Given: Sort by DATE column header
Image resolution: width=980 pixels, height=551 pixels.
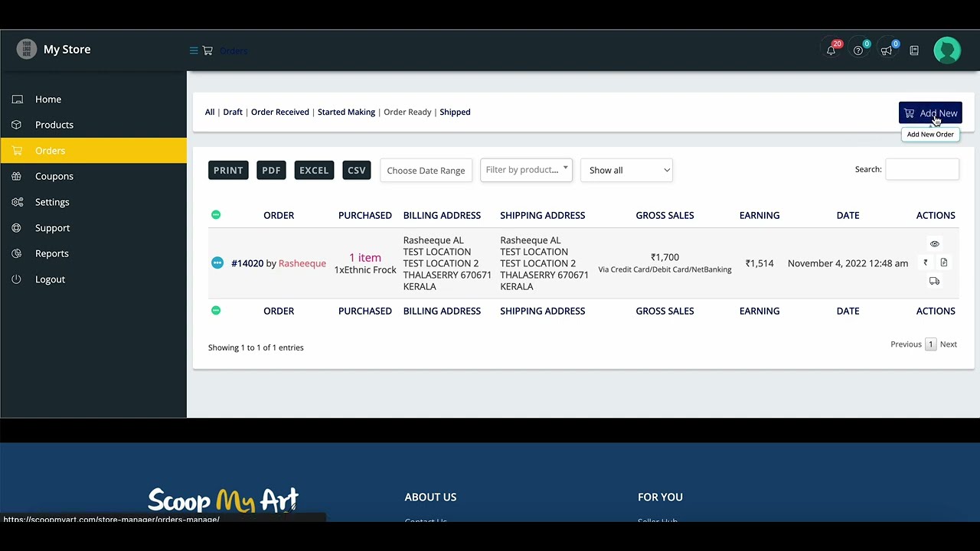Looking at the screenshot, I should click(848, 215).
